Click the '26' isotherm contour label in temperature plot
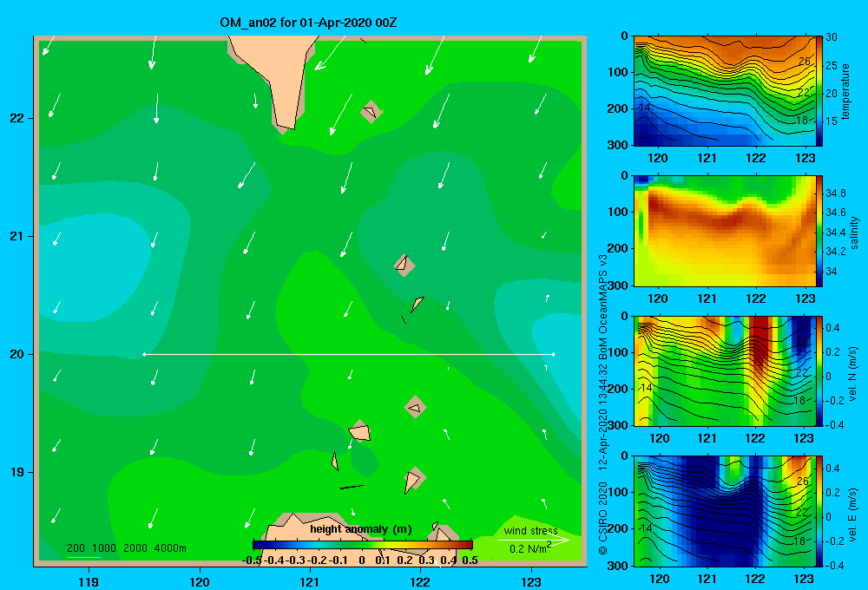Viewport: 868px width, 590px height. (x=805, y=61)
